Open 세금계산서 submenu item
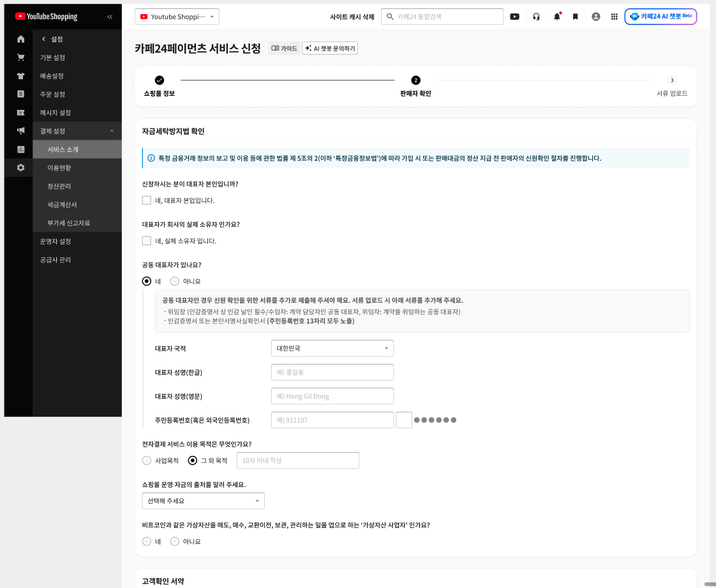The height and width of the screenshot is (588, 716). (77, 204)
